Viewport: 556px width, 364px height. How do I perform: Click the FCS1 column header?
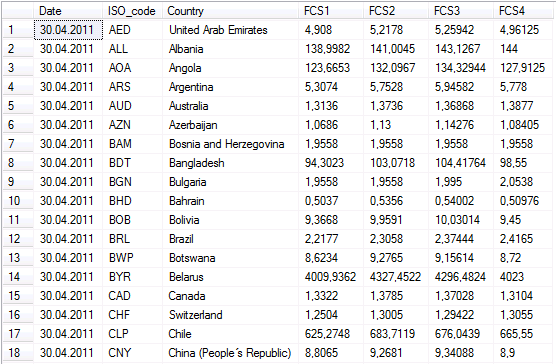(x=331, y=11)
